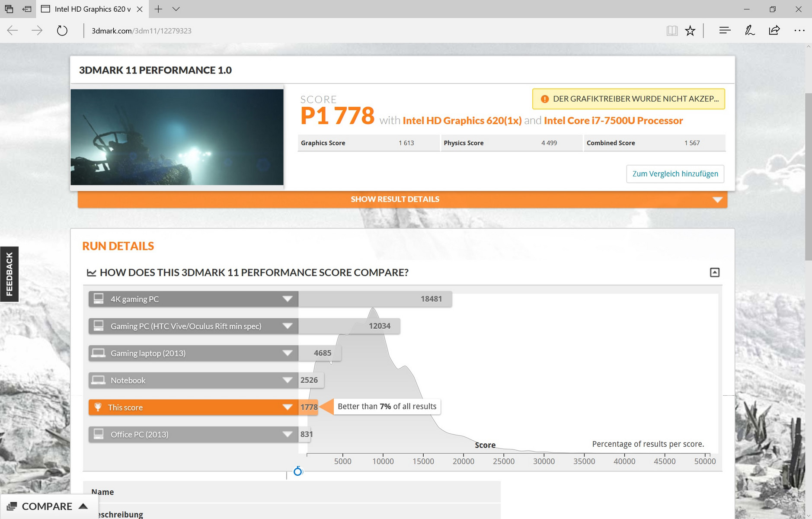This screenshot has width=812, height=519.
Task: Click the P1 778 score number
Action: [337, 116]
